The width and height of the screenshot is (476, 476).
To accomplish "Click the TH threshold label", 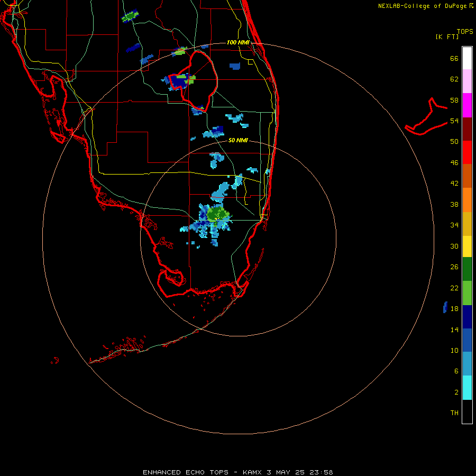I will pos(454,413).
